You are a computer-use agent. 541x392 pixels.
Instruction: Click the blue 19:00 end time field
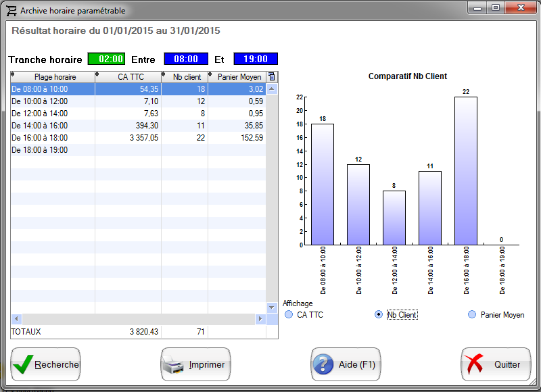(x=256, y=59)
